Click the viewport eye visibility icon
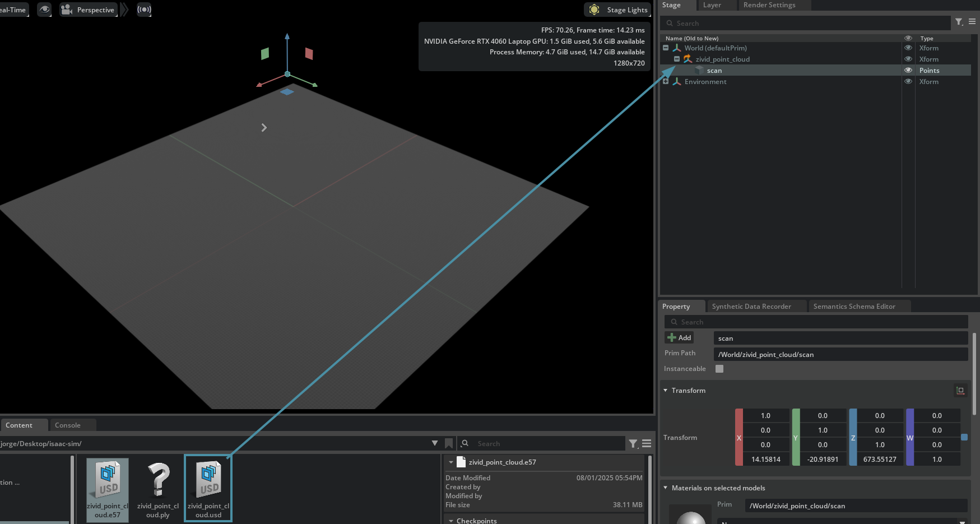980x524 pixels. click(x=44, y=10)
